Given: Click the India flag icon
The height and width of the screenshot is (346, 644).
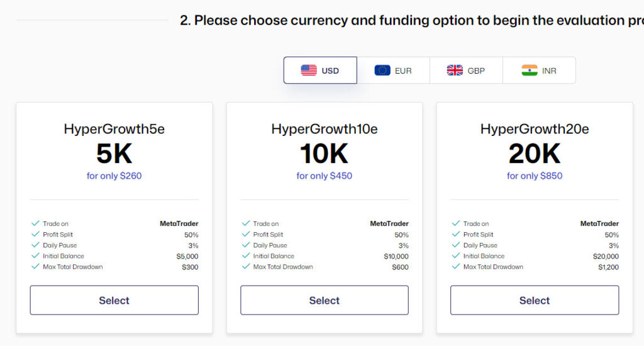Looking at the screenshot, I should point(530,70).
